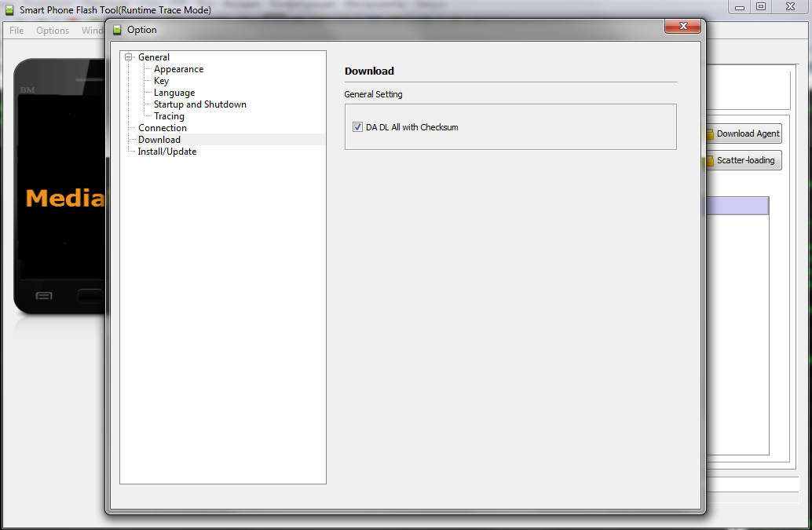Click the Scatter-loading button

tap(744, 160)
